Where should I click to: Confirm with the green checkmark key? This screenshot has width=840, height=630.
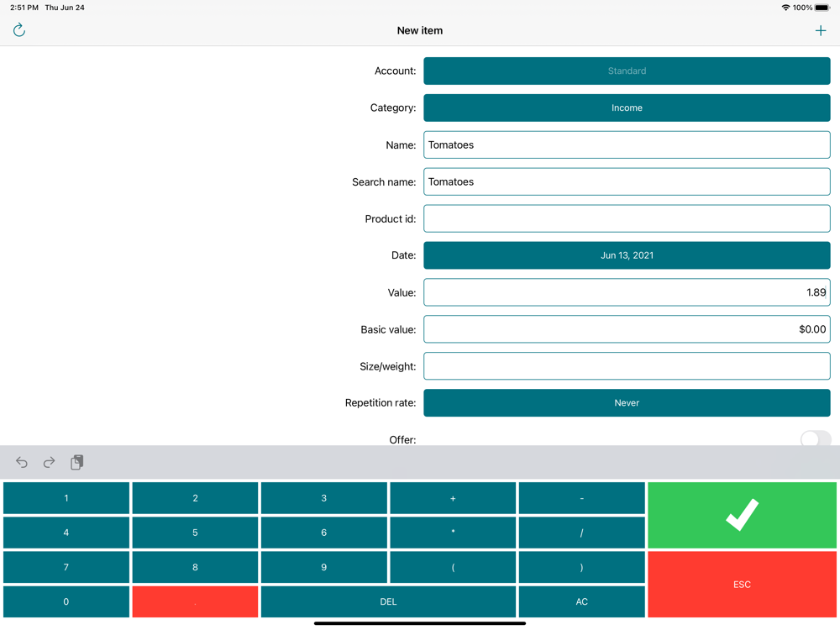coord(742,515)
